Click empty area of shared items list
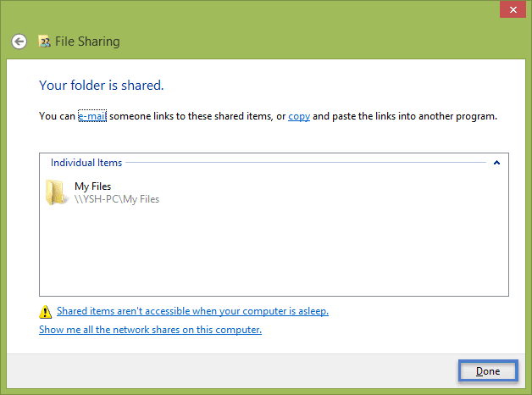532x395 pixels. [x=274, y=251]
